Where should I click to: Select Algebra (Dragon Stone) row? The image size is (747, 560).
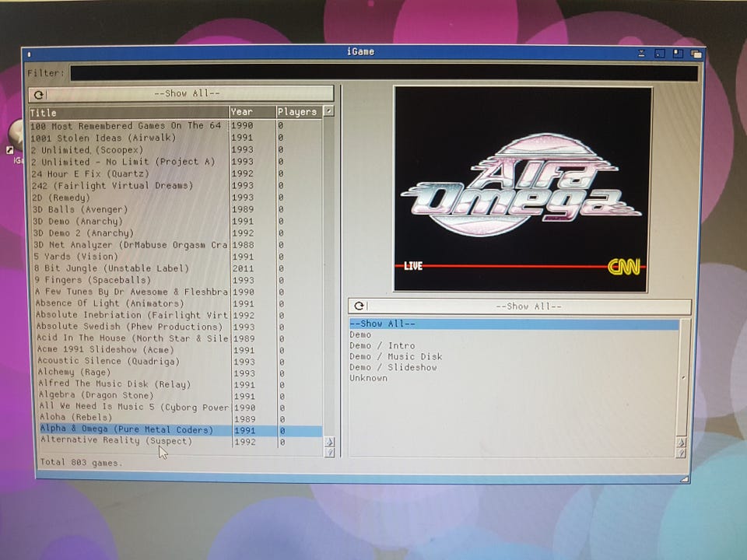tap(181, 395)
